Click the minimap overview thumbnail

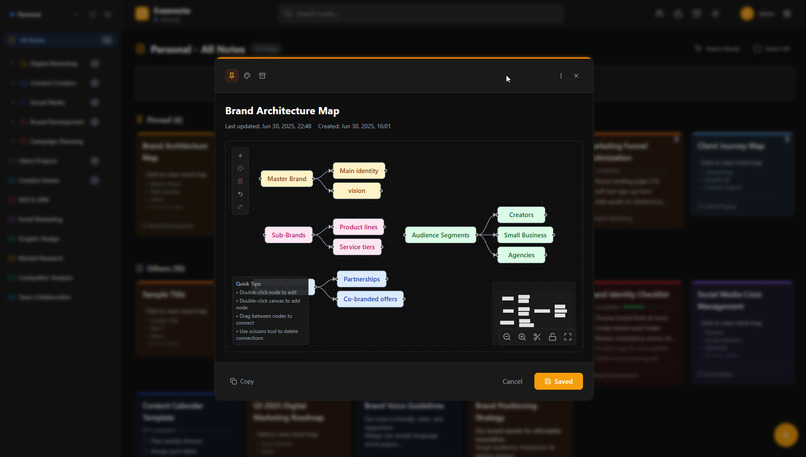tap(534, 311)
